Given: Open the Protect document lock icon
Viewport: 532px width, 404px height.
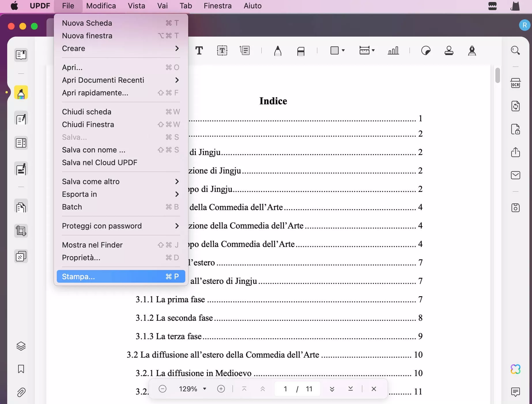Looking at the screenshot, I should (516, 129).
